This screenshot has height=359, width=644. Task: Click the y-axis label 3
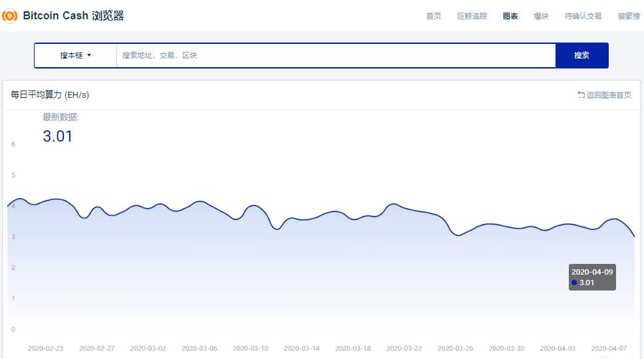tap(13, 237)
